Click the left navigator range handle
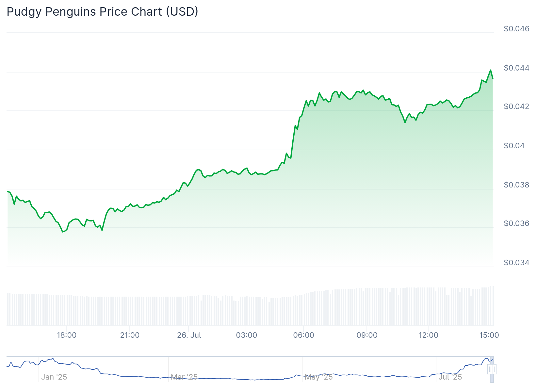This screenshot has height=392, width=537. (490, 369)
